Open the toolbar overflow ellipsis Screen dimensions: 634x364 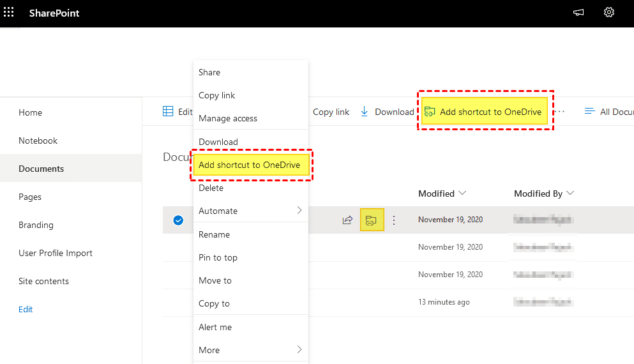click(560, 112)
